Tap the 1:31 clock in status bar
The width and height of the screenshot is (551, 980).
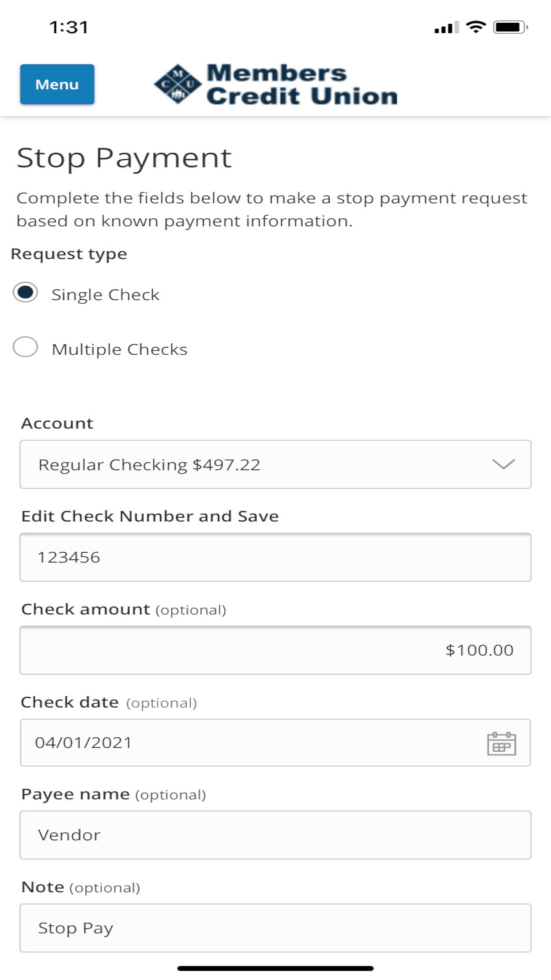point(69,27)
